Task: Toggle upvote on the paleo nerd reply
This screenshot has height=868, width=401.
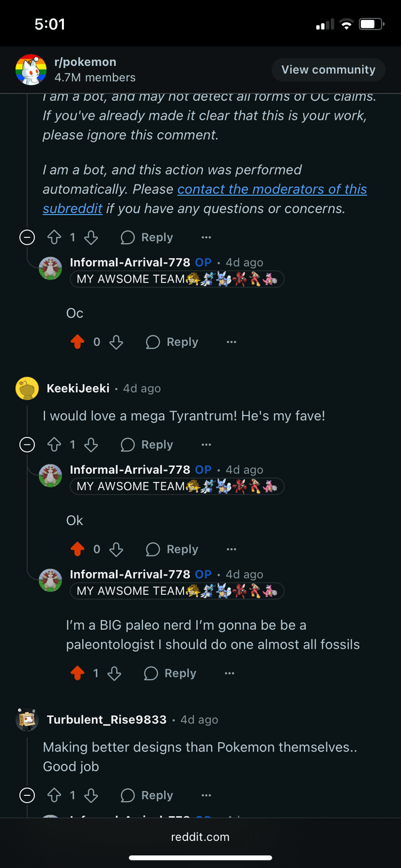Action: (77, 674)
